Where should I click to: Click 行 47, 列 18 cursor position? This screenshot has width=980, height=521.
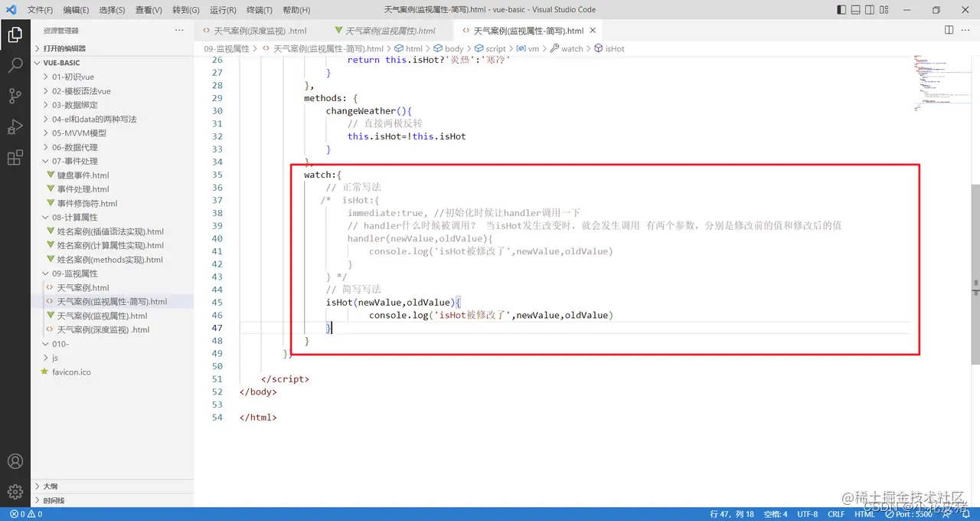(732, 514)
